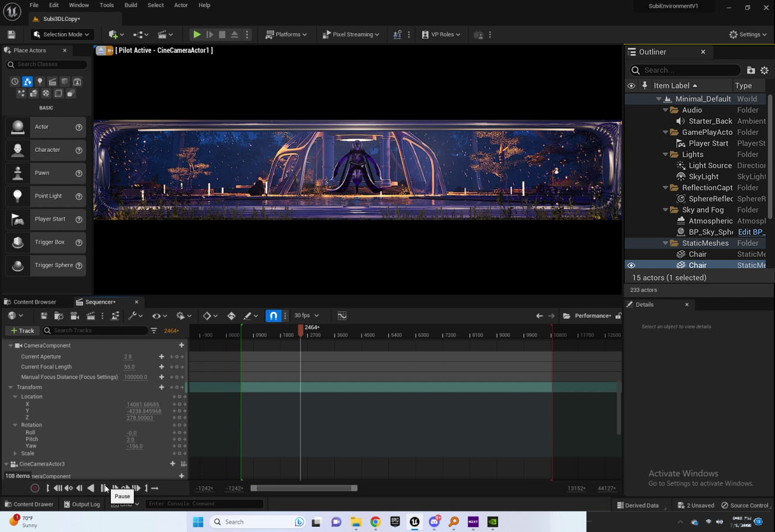Open the Selection Mode dropdown
Image resolution: width=775 pixels, height=532 pixels.
click(62, 34)
